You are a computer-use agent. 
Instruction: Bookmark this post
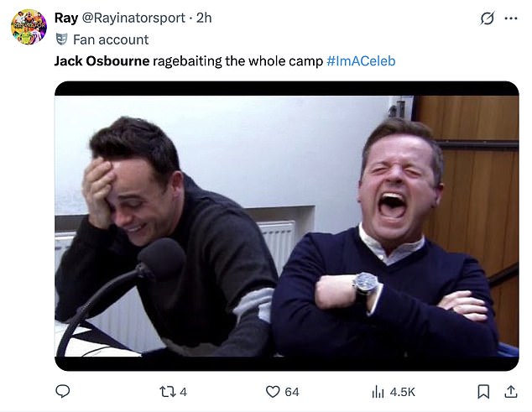(x=483, y=391)
